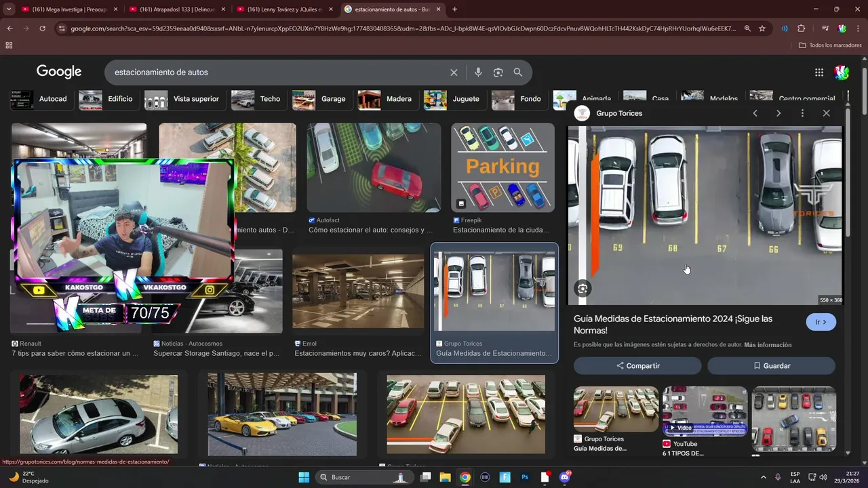The width and height of the screenshot is (868, 488).
Task: Open more options in image preview panel
Action: point(802,113)
